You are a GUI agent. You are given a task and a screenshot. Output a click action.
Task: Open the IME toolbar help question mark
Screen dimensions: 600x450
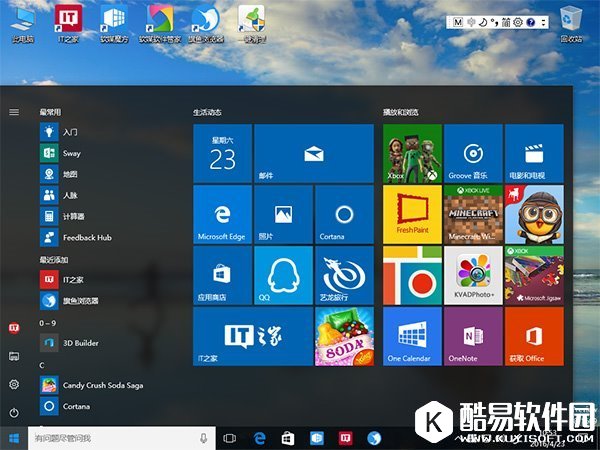(x=530, y=22)
